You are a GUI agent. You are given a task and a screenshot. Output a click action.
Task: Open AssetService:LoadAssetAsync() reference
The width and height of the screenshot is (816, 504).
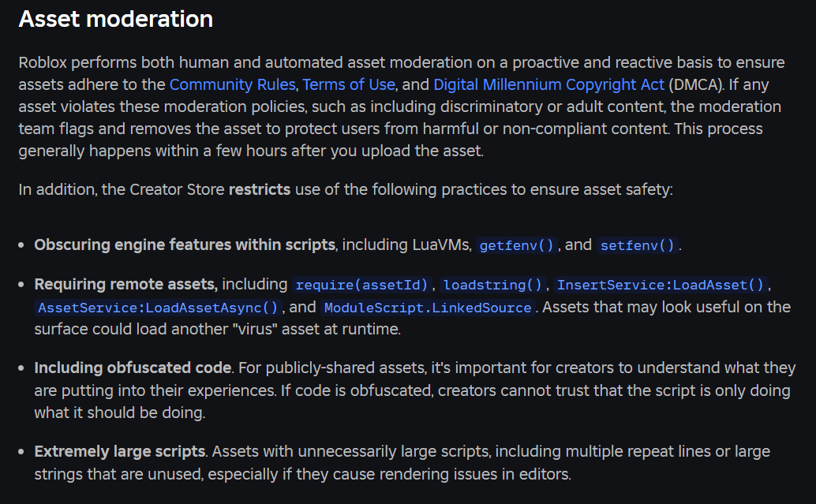point(158,308)
